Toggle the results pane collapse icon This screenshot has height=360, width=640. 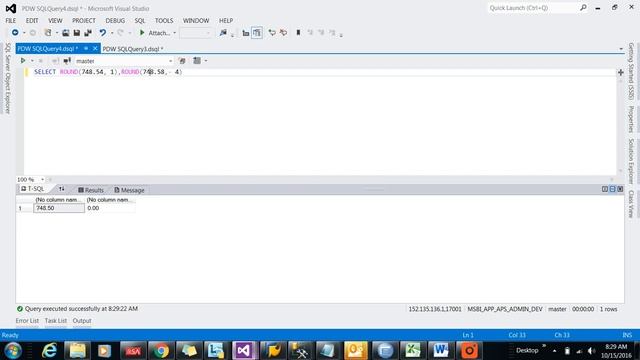tap(620, 189)
